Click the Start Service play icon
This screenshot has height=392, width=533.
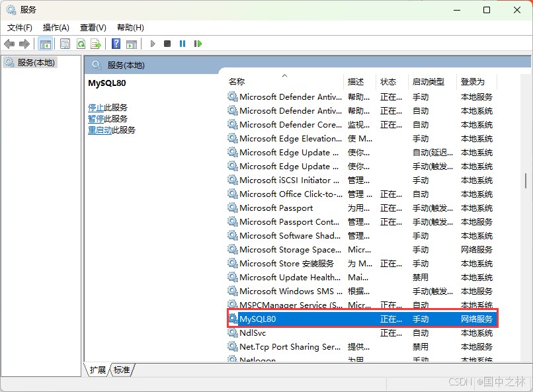(153, 44)
